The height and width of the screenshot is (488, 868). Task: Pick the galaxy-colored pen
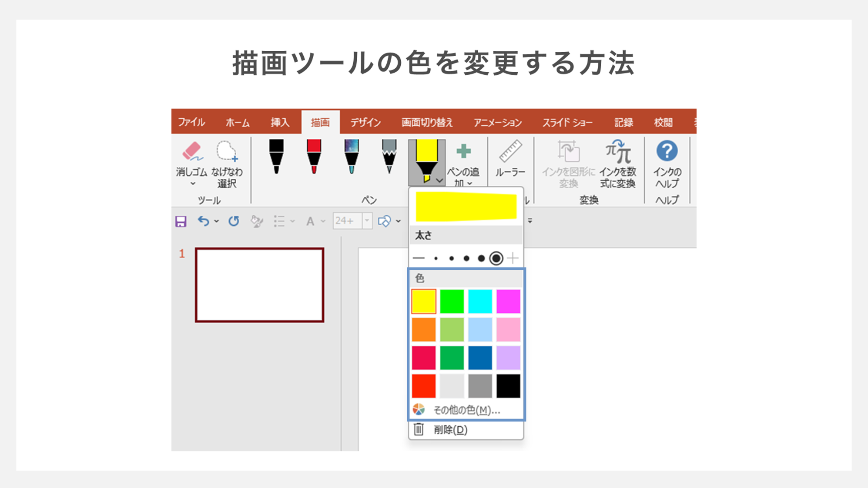pos(352,157)
